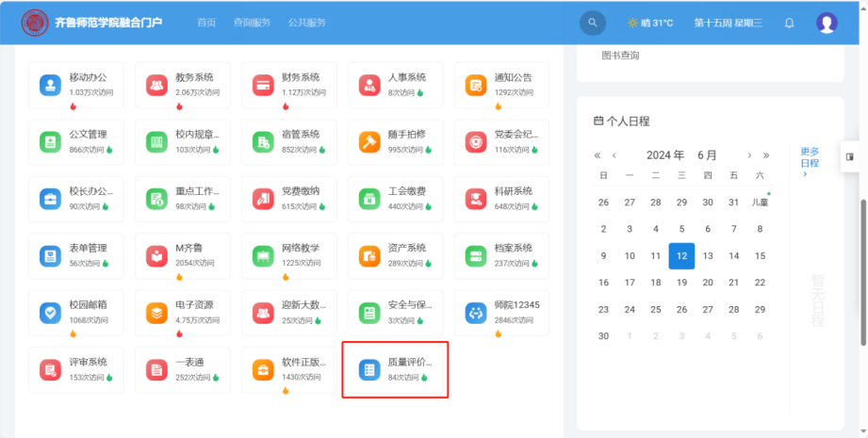Viewport: 868px width, 438px height.
Task: Go to next month in calendar
Action: click(x=749, y=155)
